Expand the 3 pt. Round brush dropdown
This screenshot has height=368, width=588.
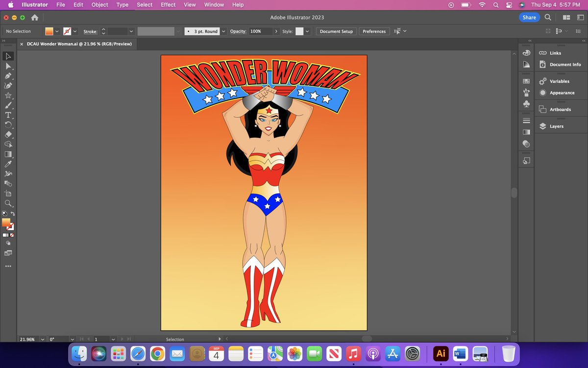tap(224, 31)
